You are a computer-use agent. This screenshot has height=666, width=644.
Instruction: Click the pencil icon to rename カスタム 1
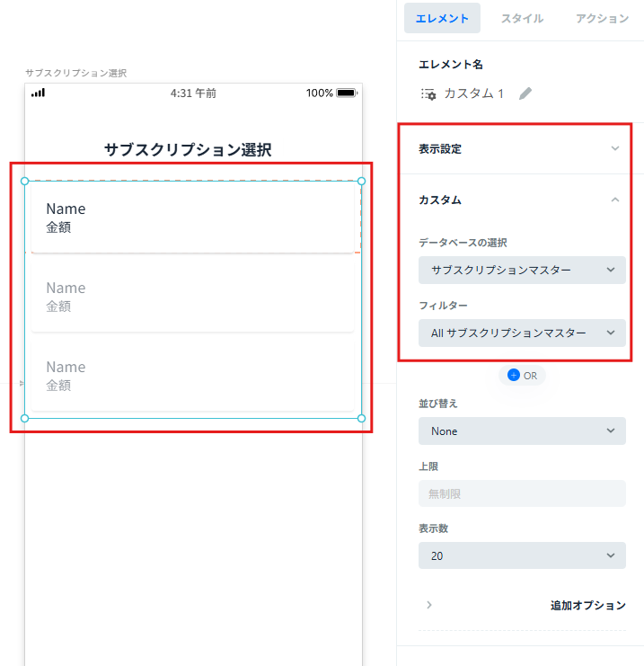525,93
